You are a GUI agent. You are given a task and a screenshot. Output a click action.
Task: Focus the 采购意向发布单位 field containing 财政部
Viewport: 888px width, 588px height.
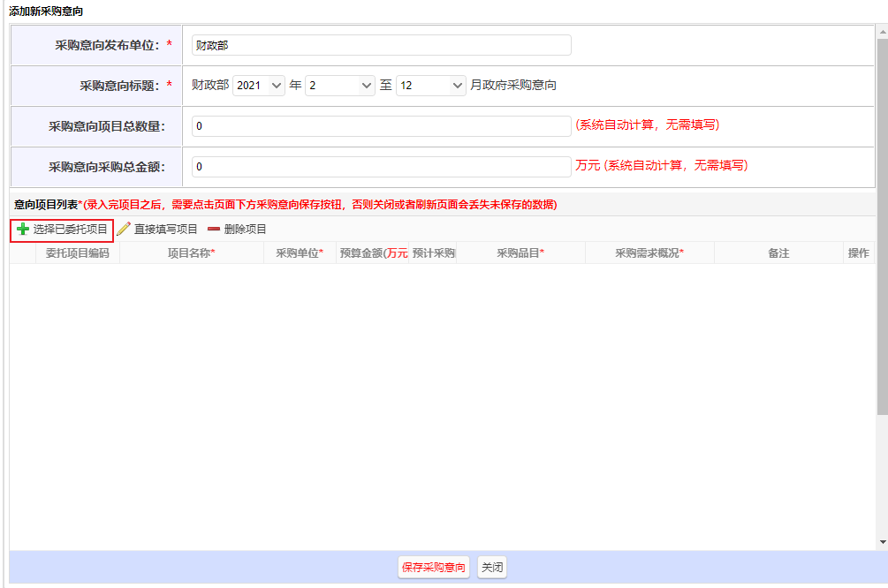point(381,45)
